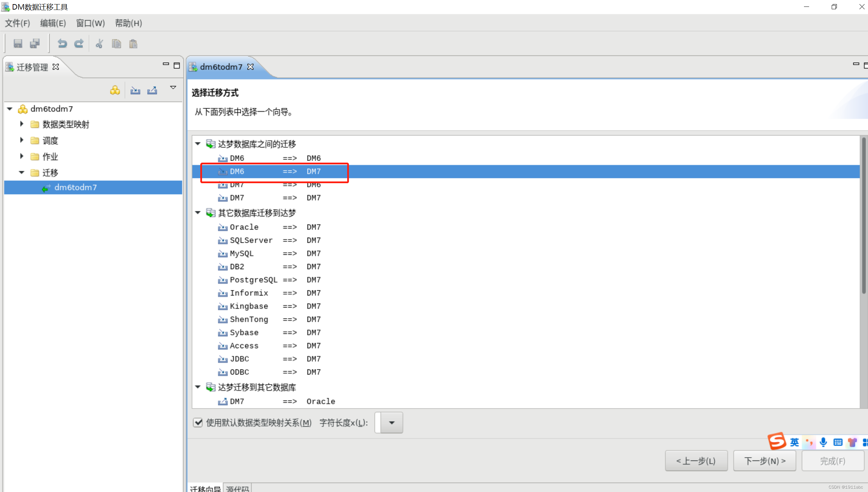Click the new project icon in migration panel
This screenshot has width=868, height=492.
115,90
